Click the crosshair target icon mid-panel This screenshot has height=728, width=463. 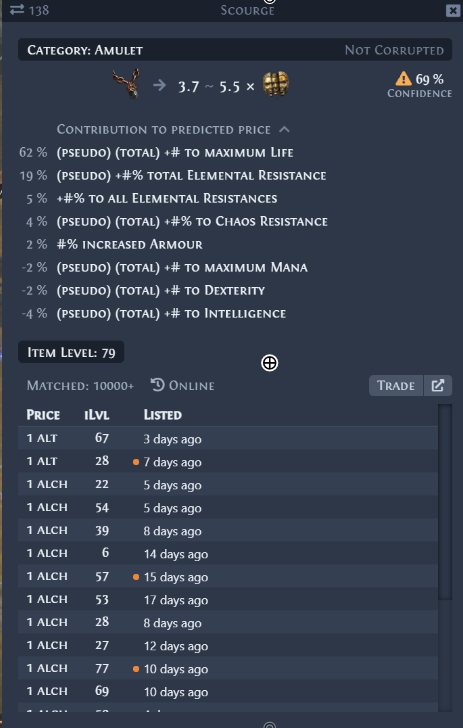coord(269,363)
